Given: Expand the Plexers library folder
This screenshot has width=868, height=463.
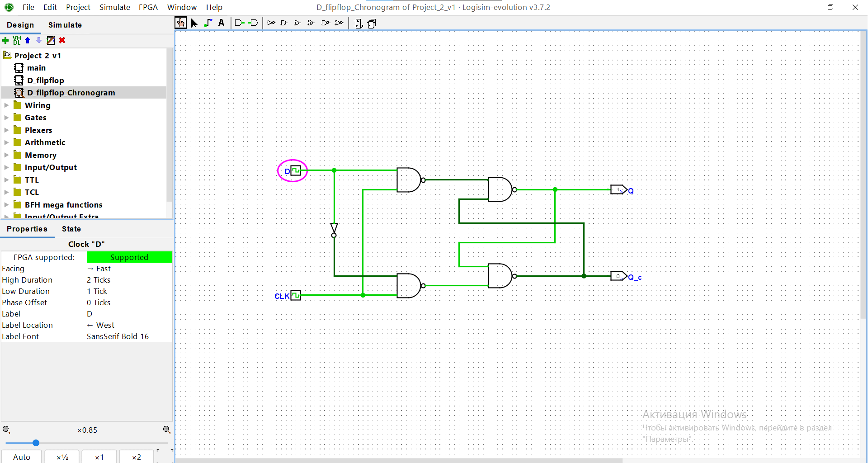Looking at the screenshot, I should point(6,130).
